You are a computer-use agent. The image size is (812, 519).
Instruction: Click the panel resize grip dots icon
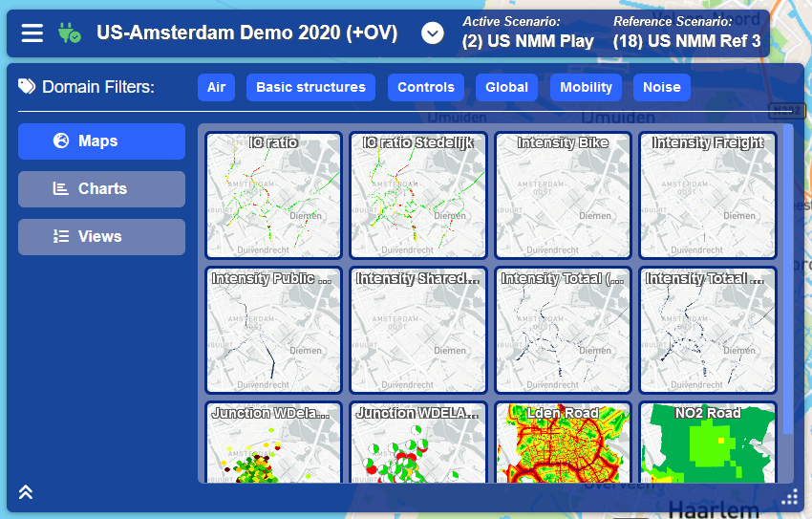[790, 497]
